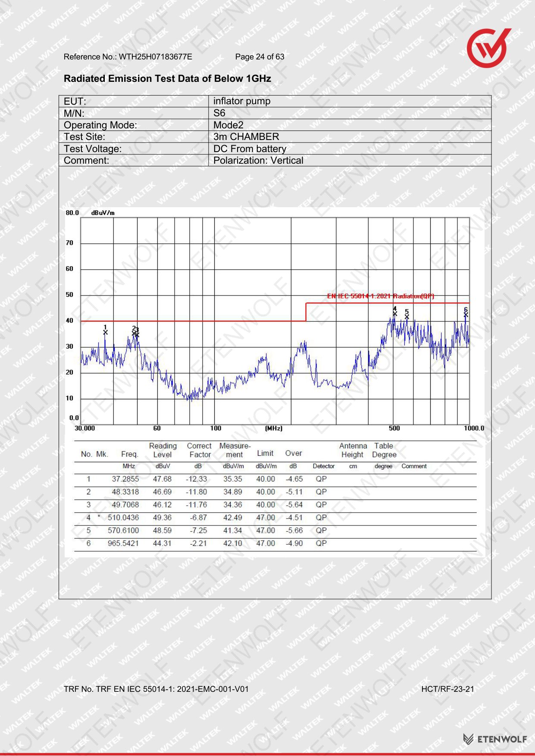The width and height of the screenshot is (535, 756).
Task: Click the correct factor '-11.80'
Action: click(197, 492)
